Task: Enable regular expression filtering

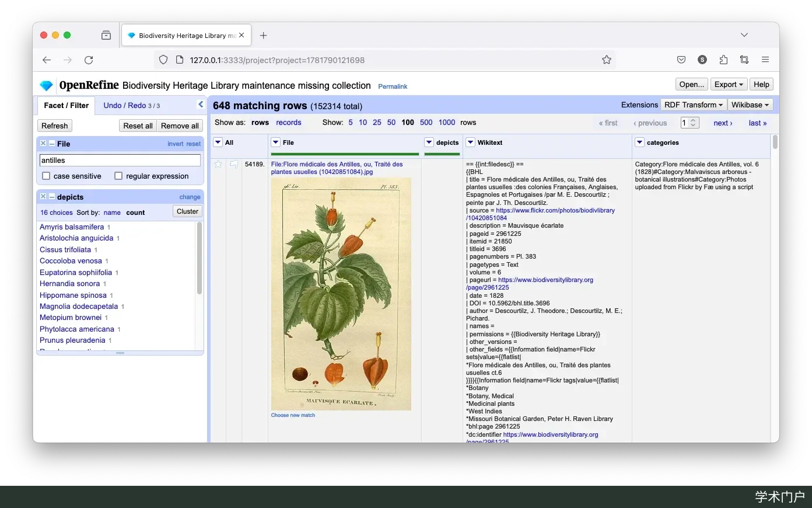Action: click(x=118, y=176)
